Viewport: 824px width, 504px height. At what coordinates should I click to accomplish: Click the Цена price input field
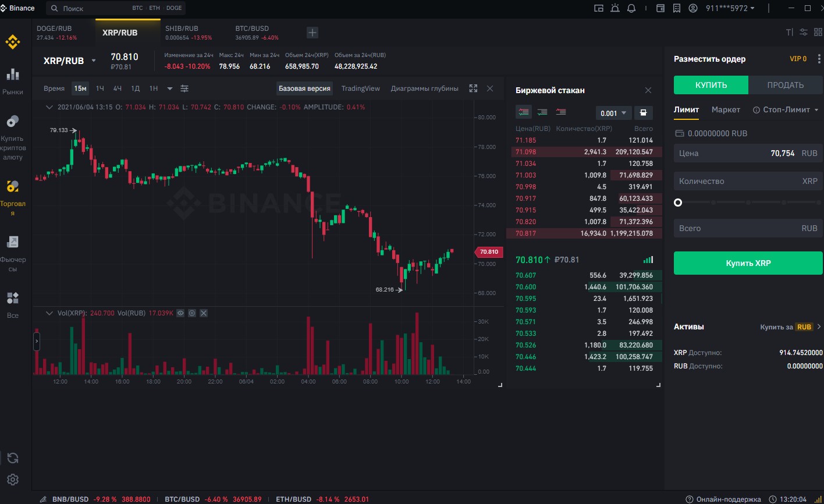pyautogui.click(x=748, y=153)
